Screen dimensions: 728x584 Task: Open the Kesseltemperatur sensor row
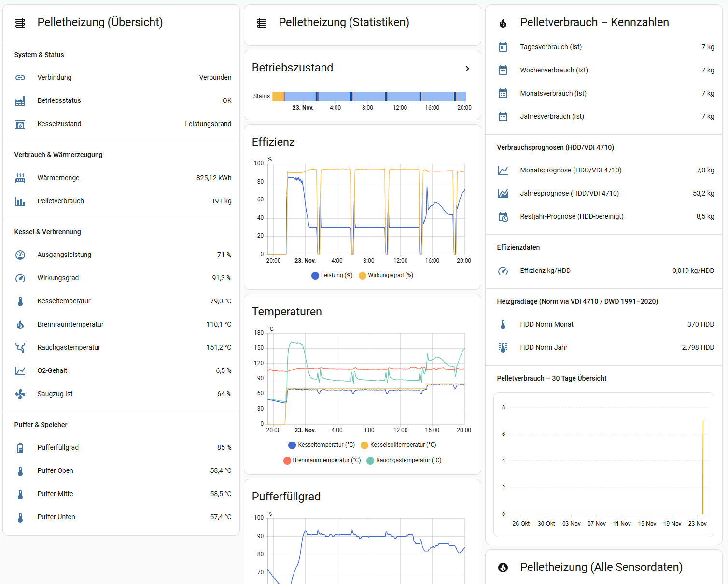click(x=123, y=301)
